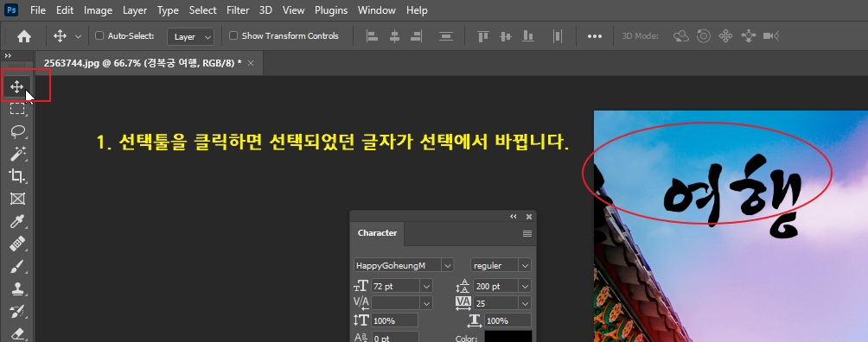868x342 pixels.
Task: Click the 3D Mode video camera scale icon
Action: point(770,36)
